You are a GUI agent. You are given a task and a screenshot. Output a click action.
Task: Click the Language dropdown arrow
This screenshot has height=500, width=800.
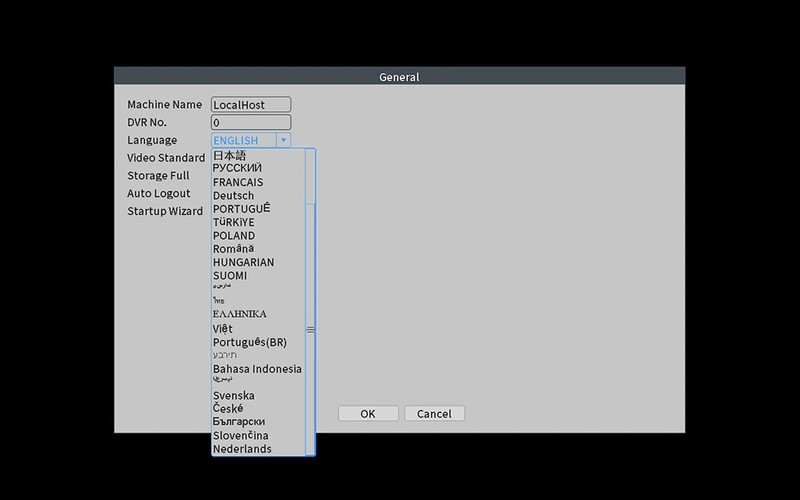pyautogui.click(x=283, y=141)
